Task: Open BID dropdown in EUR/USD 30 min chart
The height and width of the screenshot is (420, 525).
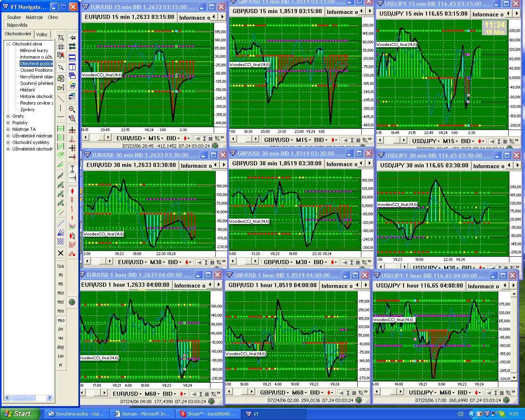Action: tap(174, 262)
